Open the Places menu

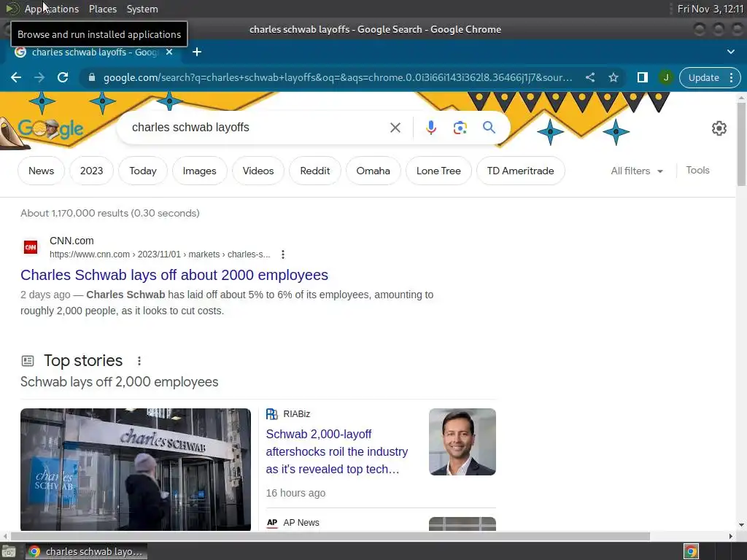coord(102,9)
